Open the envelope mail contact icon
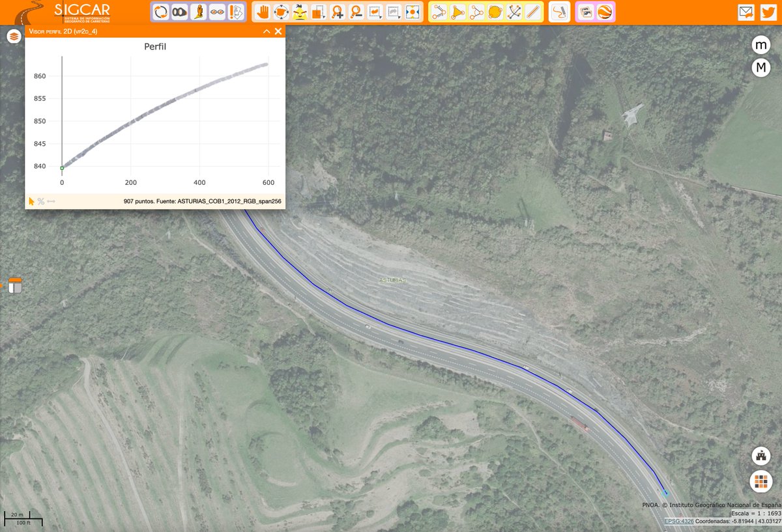Image resolution: width=782 pixels, height=532 pixels. tap(746, 12)
